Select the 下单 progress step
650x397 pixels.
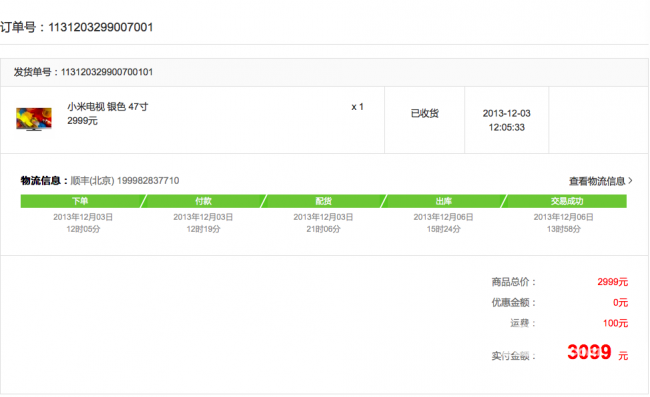[80, 201]
